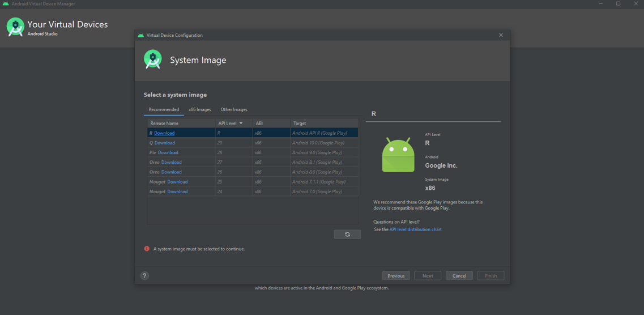Open help with the question mark icon

(x=144, y=276)
